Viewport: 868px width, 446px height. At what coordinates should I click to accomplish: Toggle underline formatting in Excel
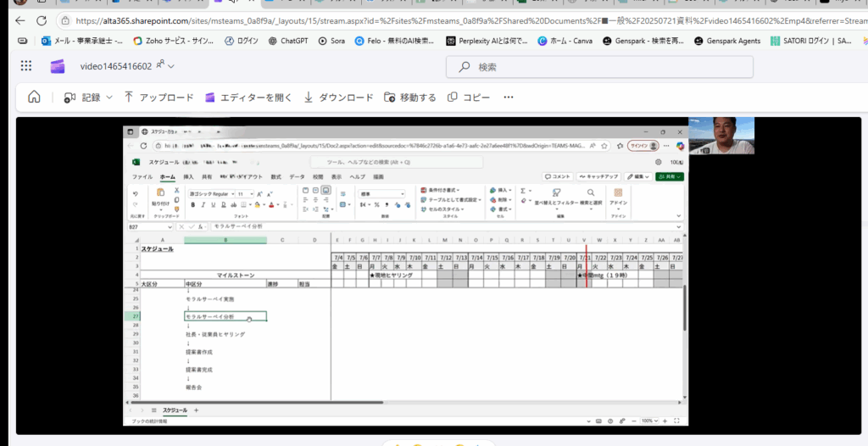click(213, 205)
